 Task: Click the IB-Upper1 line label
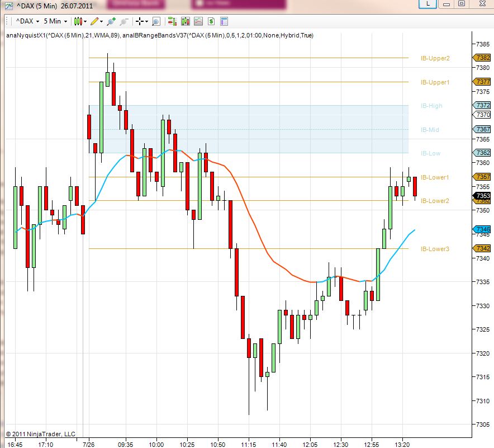pyautogui.click(x=435, y=82)
